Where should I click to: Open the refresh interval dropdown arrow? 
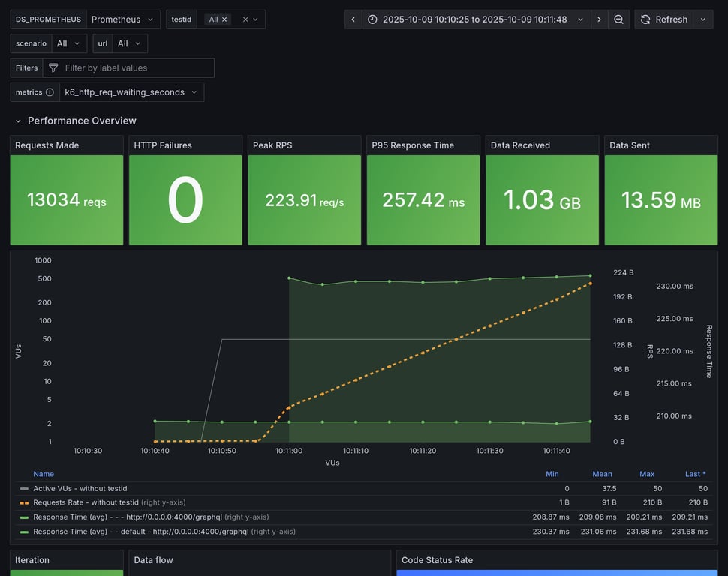[703, 19]
